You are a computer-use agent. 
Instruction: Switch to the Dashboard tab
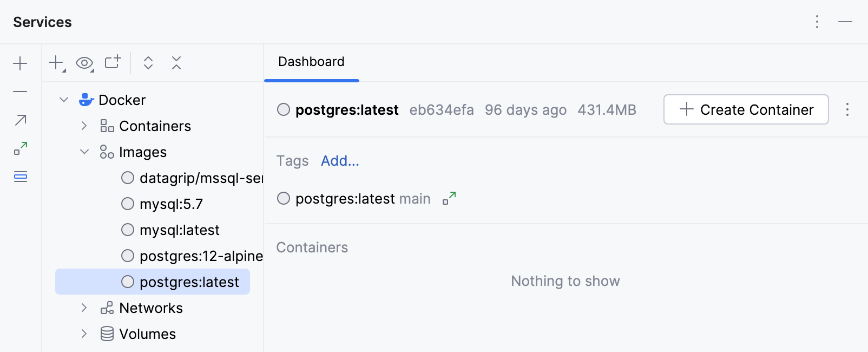311,62
